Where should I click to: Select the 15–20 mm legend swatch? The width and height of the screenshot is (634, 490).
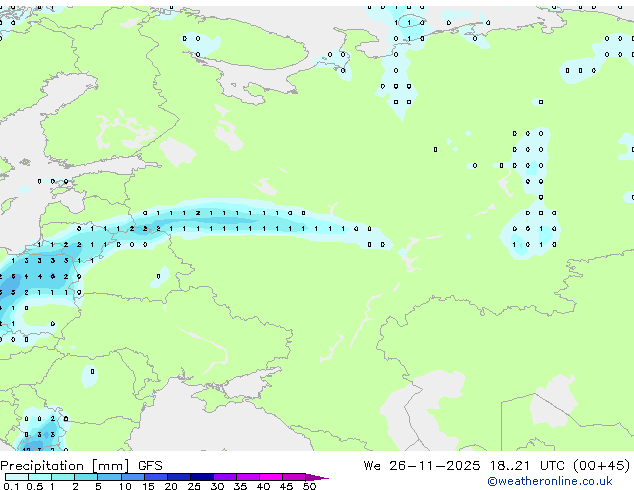tap(155, 477)
